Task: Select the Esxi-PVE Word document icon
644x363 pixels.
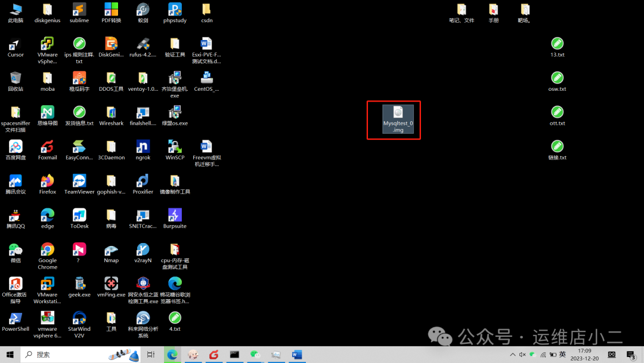Action: click(x=206, y=51)
